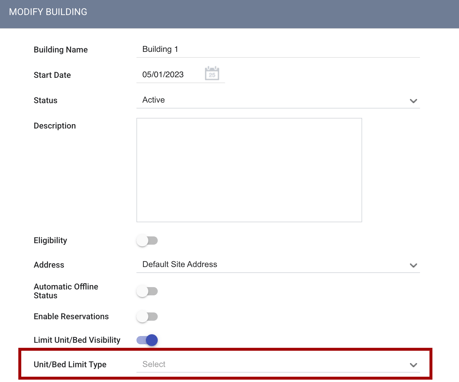Click the Start Date label

pyautogui.click(x=52, y=75)
